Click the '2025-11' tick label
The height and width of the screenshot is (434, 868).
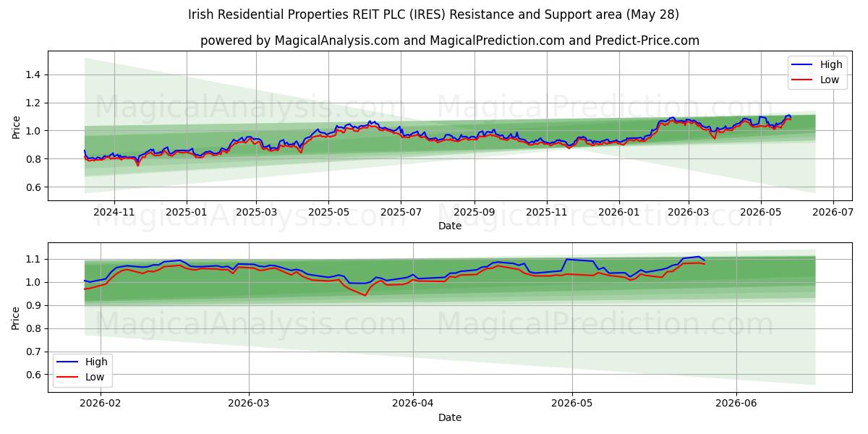click(x=547, y=212)
